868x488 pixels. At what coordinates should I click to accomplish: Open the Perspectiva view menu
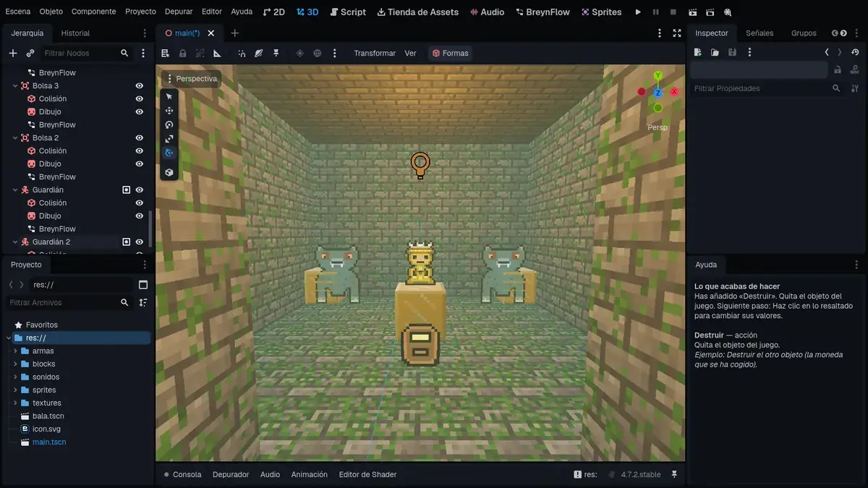[x=192, y=79]
